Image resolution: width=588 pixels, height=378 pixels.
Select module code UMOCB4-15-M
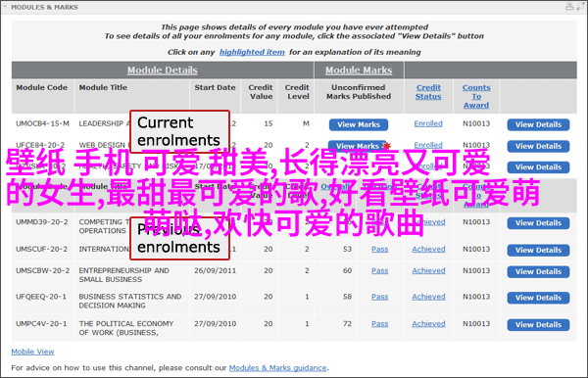(x=42, y=123)
